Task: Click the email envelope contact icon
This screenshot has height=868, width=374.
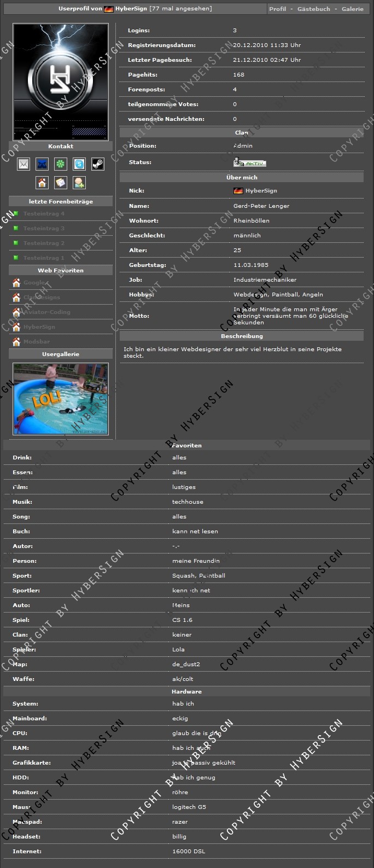Action: [24, 164]
